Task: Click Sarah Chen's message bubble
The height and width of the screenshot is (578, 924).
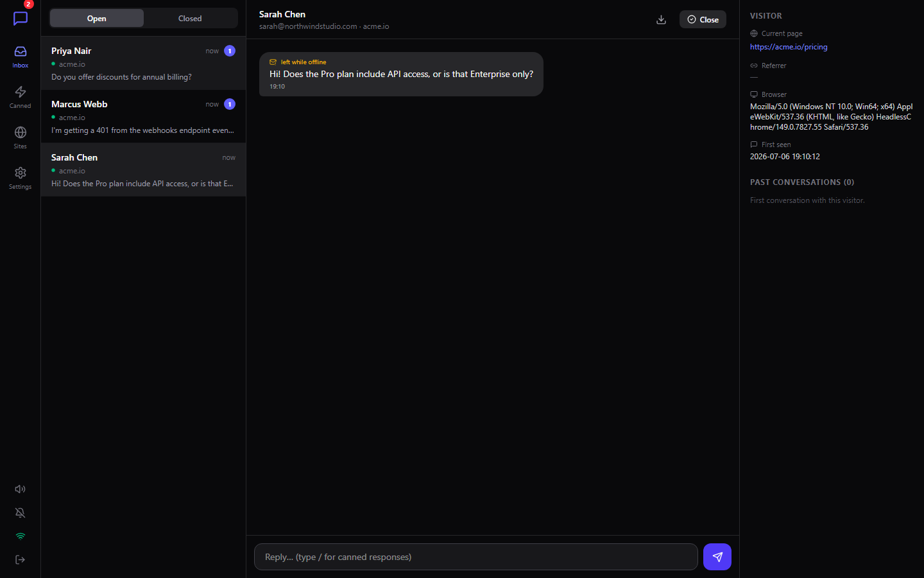Action: pos(401,74)
